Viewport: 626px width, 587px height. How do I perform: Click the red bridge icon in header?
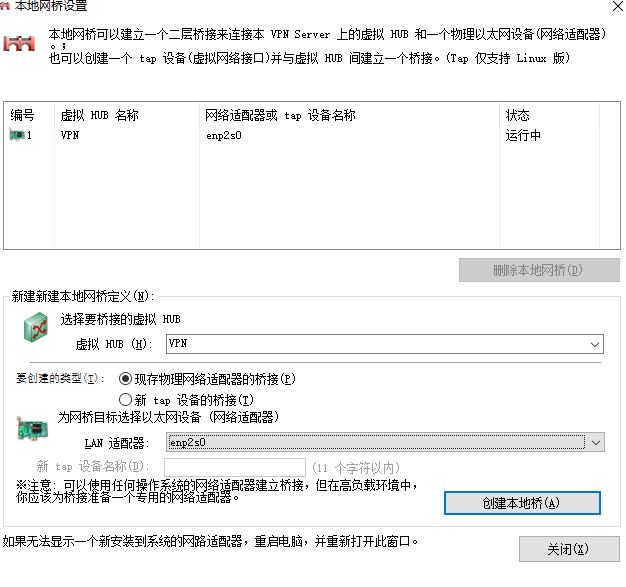(19, 43)
